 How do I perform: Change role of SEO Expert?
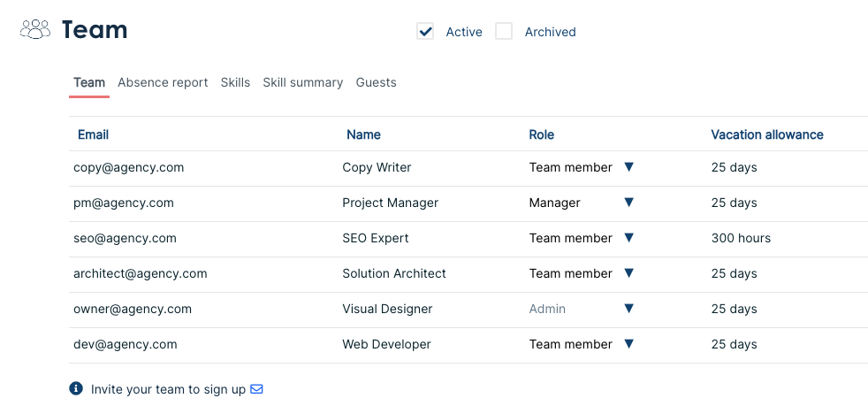click(628, 238)
